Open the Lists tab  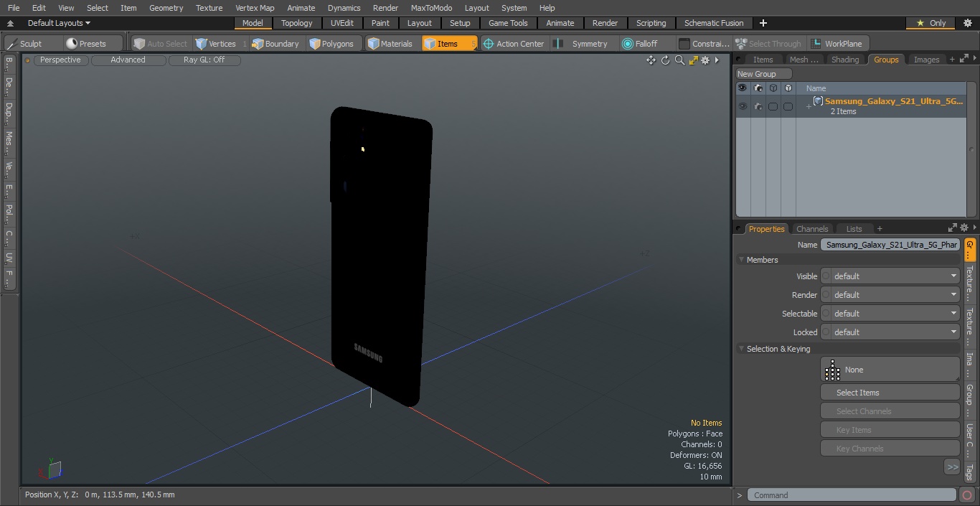[x=854, y=229]
